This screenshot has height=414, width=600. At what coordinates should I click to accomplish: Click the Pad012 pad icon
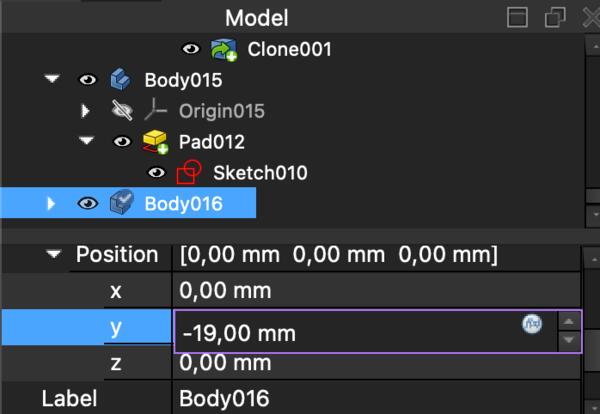coord(155,142)
